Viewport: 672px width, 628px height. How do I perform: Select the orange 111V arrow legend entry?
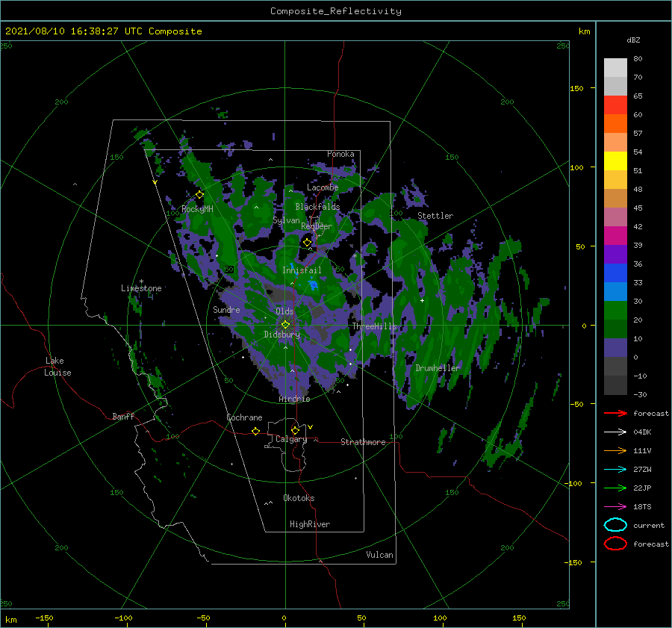click(615, 450)
